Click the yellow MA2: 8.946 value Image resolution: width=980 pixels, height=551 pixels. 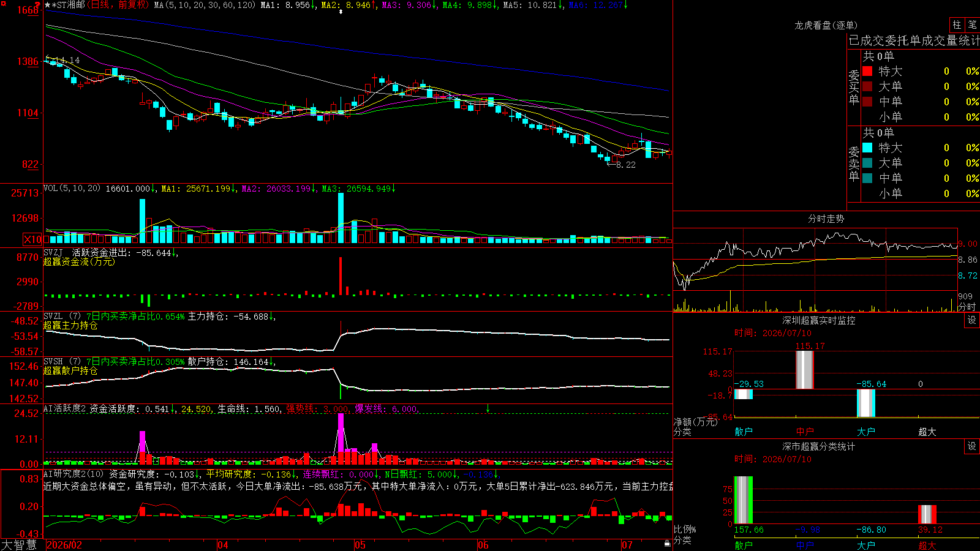(349, 5)
